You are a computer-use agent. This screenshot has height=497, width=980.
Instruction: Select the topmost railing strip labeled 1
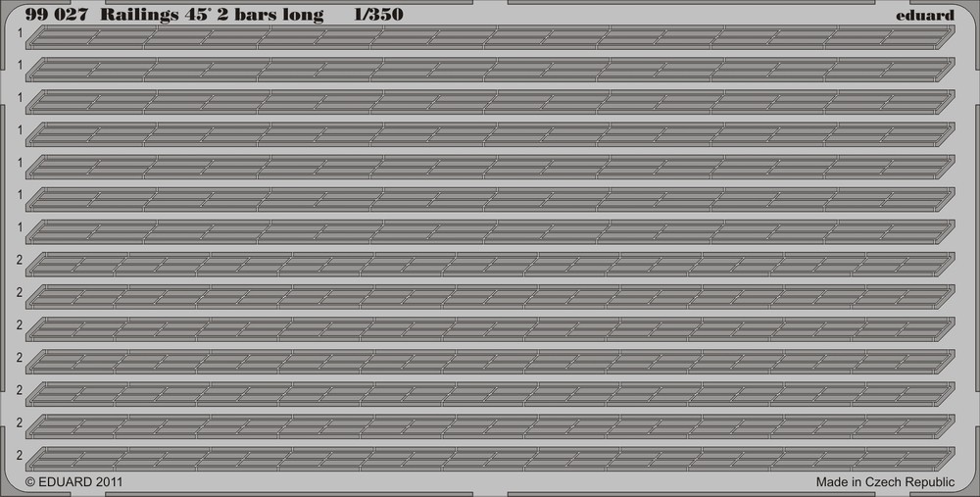click(490, 37)
